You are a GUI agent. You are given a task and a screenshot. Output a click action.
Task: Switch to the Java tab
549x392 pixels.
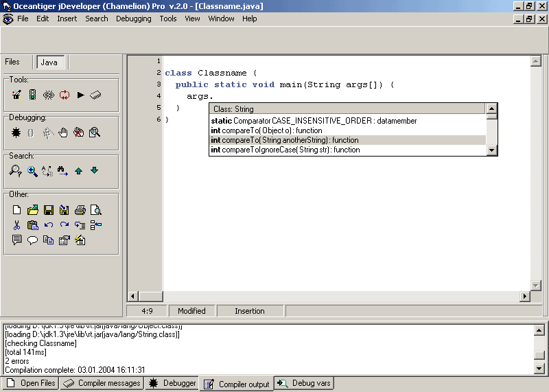[x=49, y=62]
